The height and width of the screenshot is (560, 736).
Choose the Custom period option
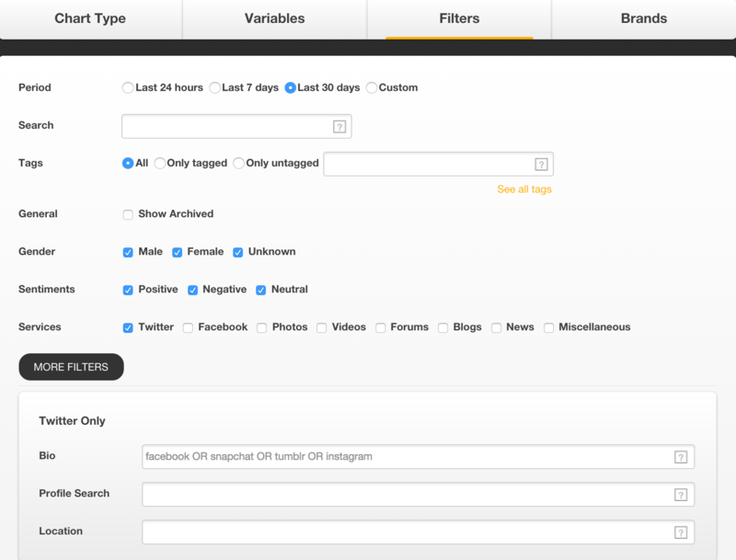[x=372, y=88]
